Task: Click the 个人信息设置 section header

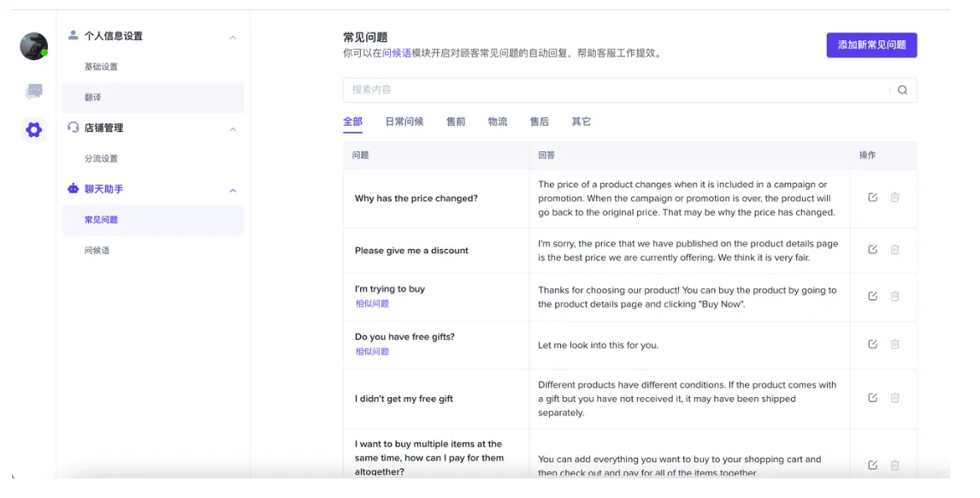Action: point(113,36)
